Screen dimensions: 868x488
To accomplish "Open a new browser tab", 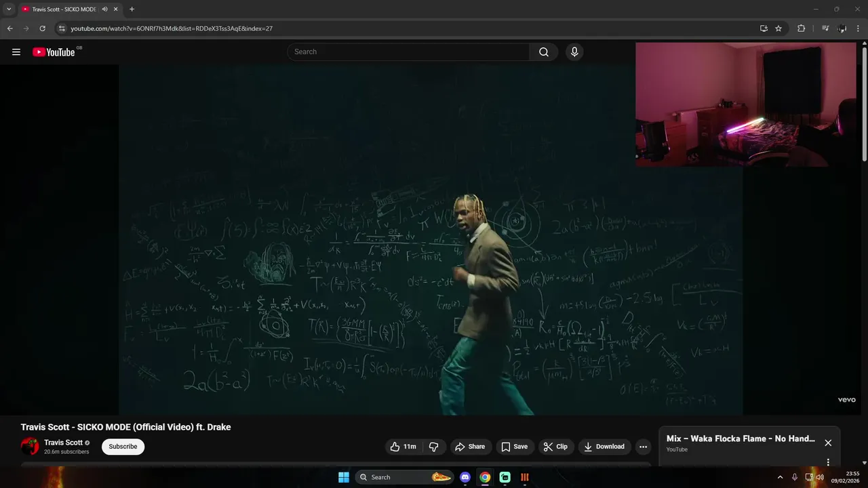I will coord(132,9).
